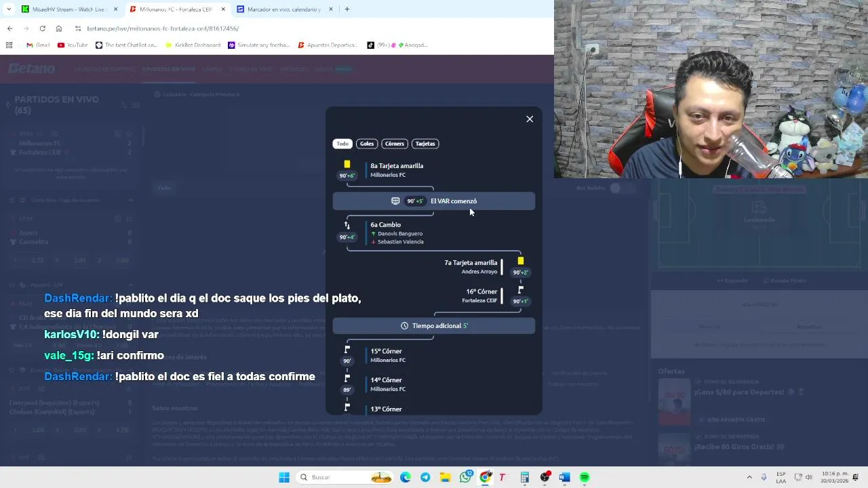This screenshot has width=868, height=488.
Task: Open the Windows Start menu
Action: coord(284,477)
